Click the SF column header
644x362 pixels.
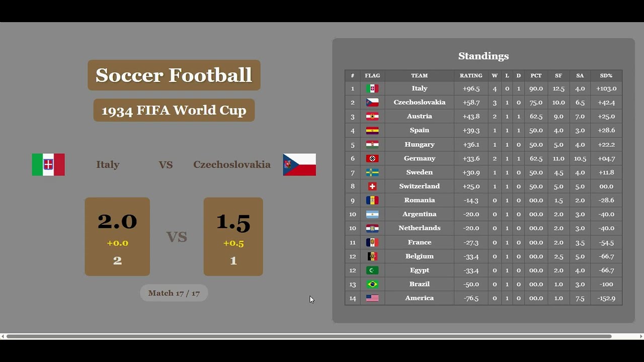coord(558,75)
